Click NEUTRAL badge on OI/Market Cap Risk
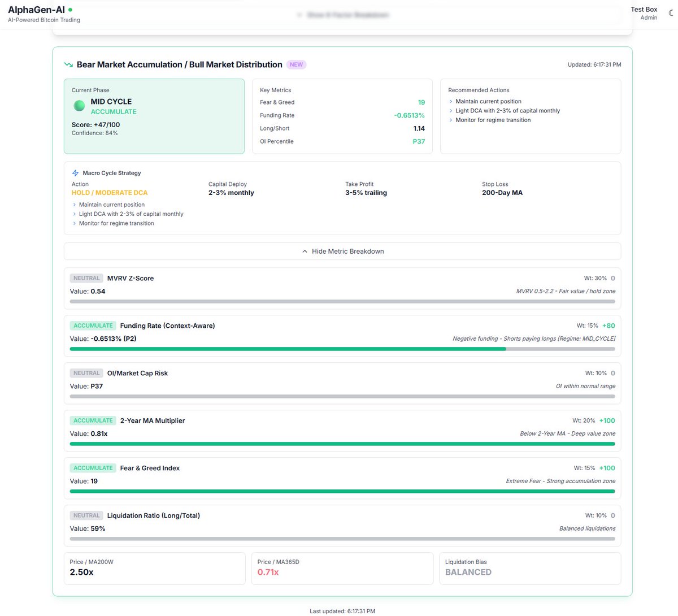 tap(86, 373)
